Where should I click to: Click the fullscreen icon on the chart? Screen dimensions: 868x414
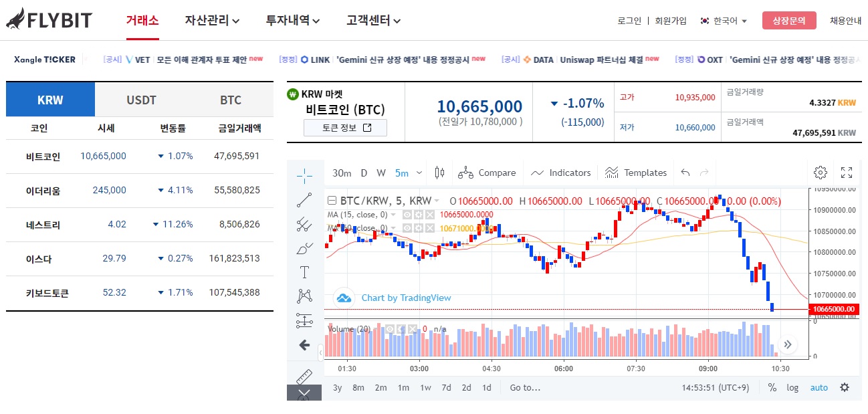(x=847, y=172)
